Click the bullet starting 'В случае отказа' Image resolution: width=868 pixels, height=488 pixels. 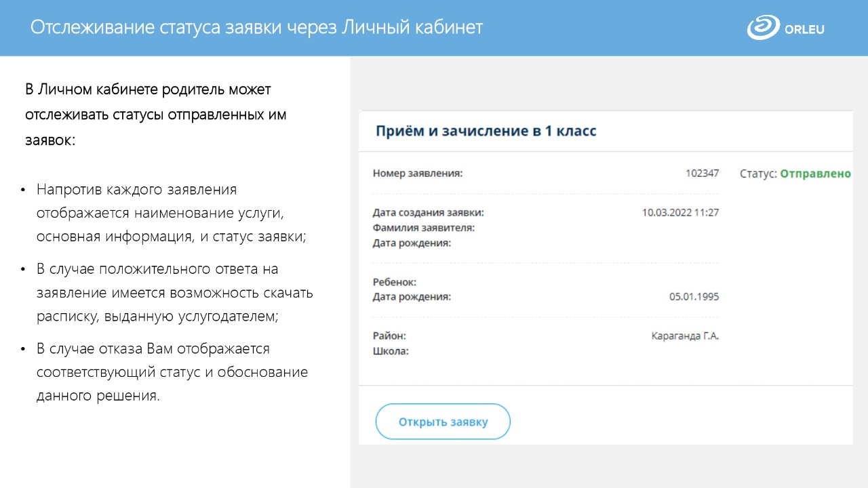pyautogui.click(x=172, y=372)
